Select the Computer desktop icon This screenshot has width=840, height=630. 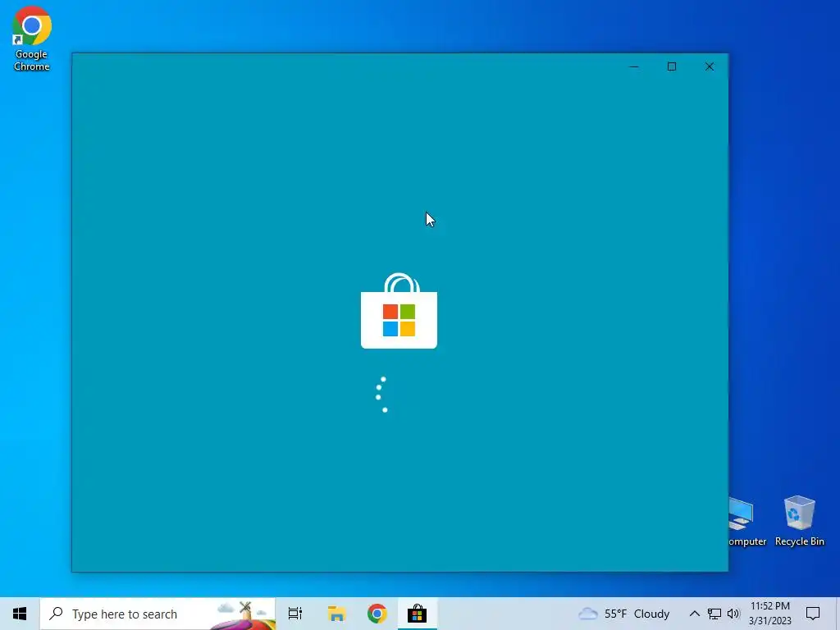748,521
